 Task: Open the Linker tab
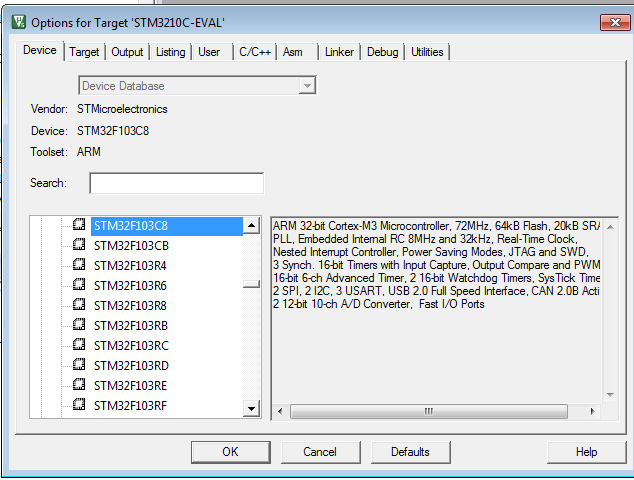(x=339, y=52)
